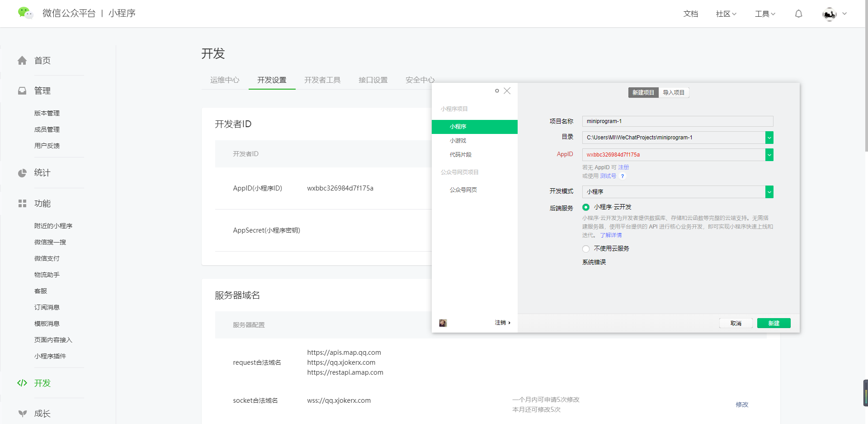Screen dimensions: 868x424
Task: Click the 目录 path input field
Action: click(x=674, y=138)
